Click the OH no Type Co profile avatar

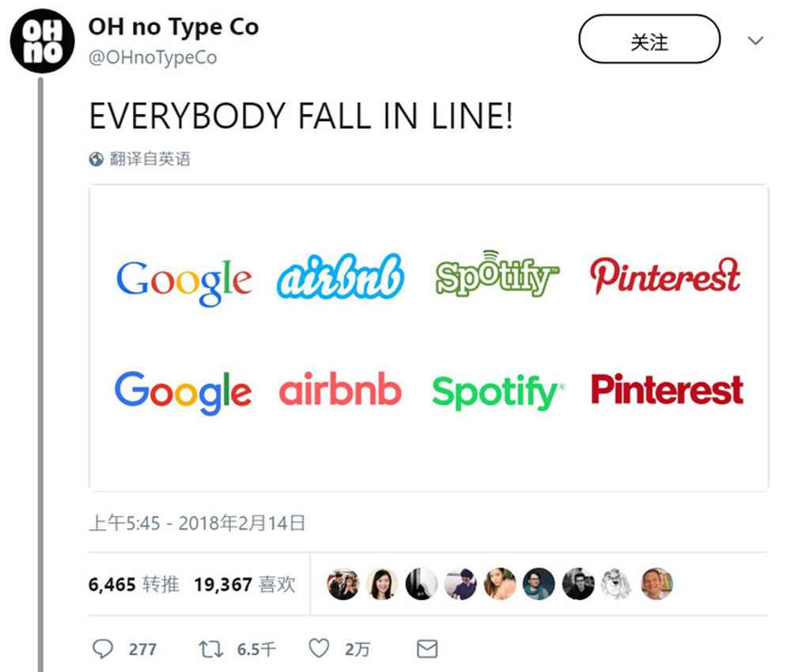coord(42,41)
